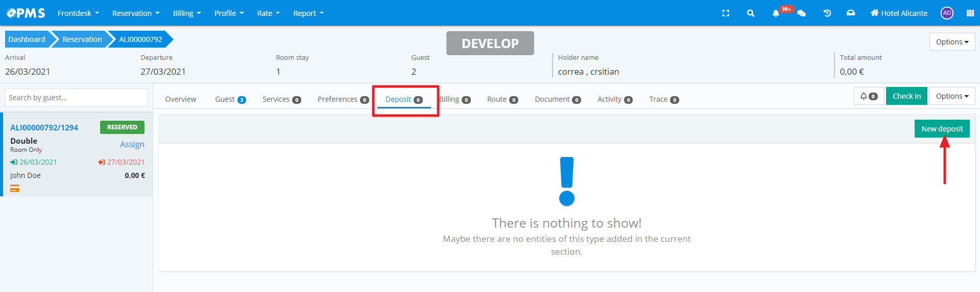Image resolution: width=980 pixels, height=292 pixels.
Task: Click the Search by guest field
Action: pyautogui.click(x=76, y=98)
